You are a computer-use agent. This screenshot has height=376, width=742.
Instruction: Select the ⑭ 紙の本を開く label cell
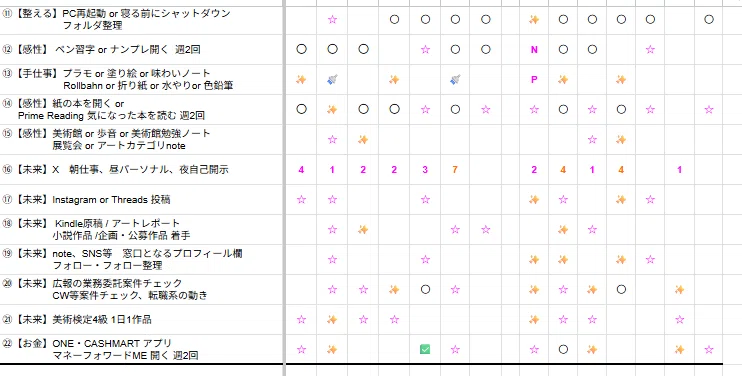141,110
